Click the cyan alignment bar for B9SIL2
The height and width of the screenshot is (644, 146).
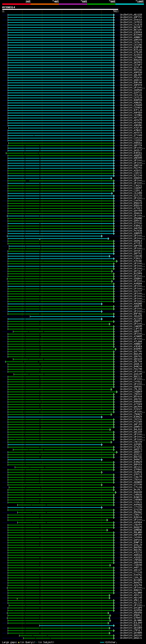pyautogui.click(x=77, y=625)
